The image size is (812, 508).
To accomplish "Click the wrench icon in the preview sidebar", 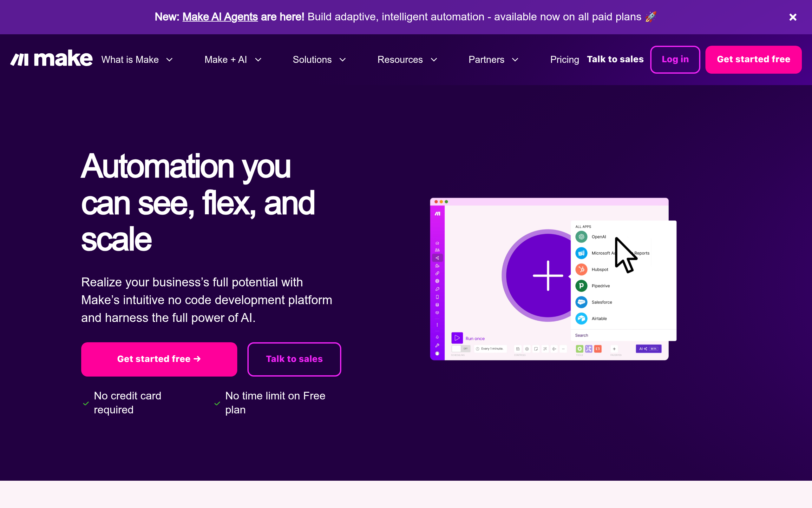I will click(x=437, y=345).
